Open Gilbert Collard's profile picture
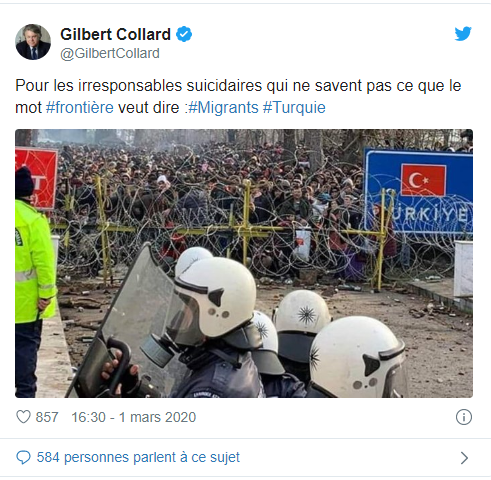 tap(33, 42)
